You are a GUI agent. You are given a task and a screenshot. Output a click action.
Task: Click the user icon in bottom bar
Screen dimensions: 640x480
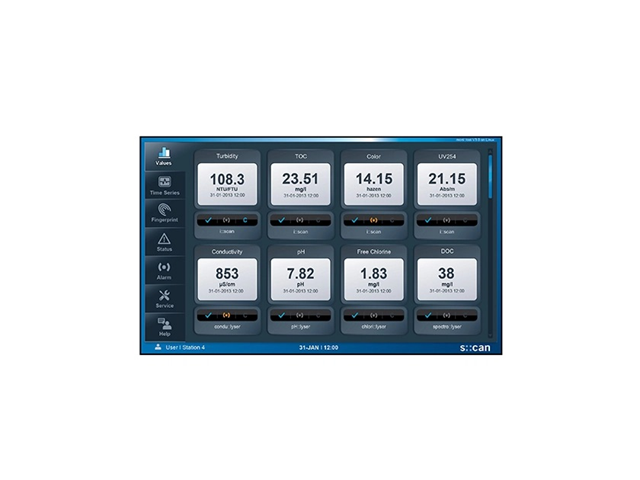[158, 347]
